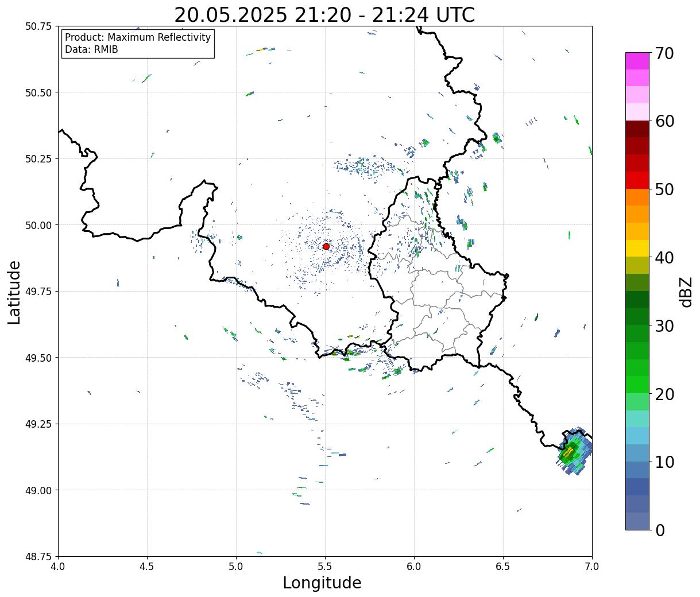Click the magenta top colorbar segment
The image size is (700, 597).
637,61
